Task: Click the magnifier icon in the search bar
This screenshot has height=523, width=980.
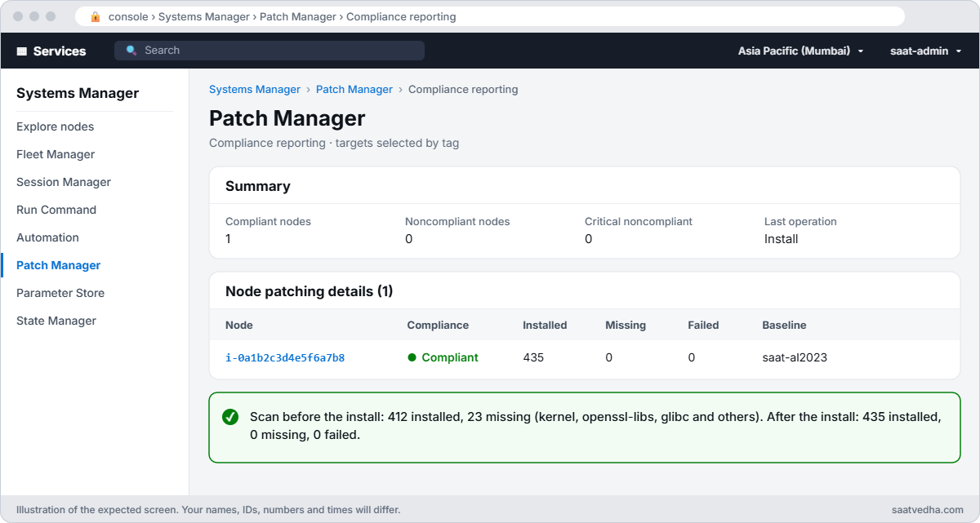Action: pyautogui.click(x=131, y=51)
